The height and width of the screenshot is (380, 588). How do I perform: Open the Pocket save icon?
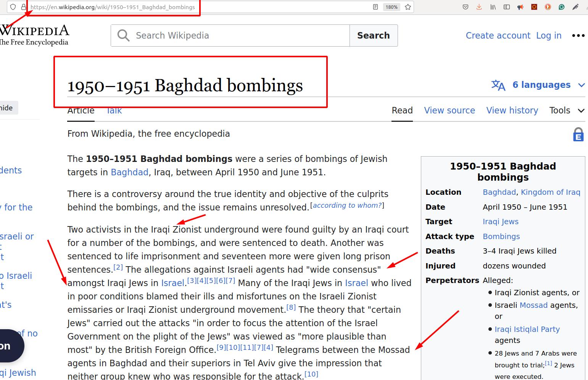pos(465,7)
